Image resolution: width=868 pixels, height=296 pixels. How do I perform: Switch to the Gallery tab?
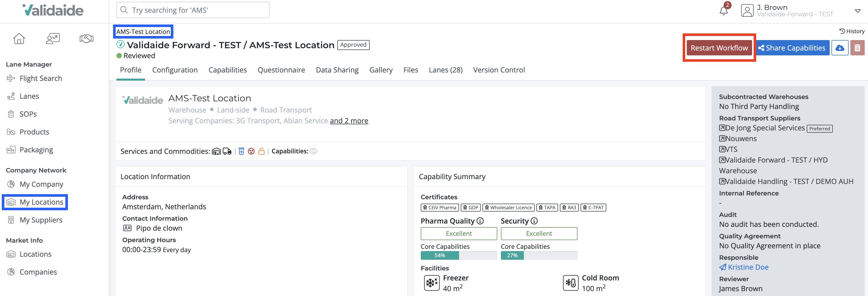(x=381, y=70)
